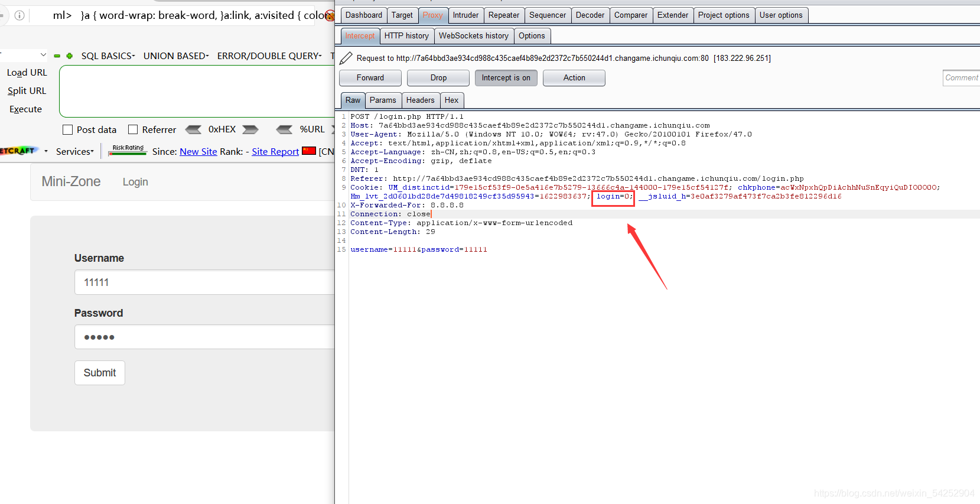
Task: Click Split URL in HackBar
Action: (27, 91)
